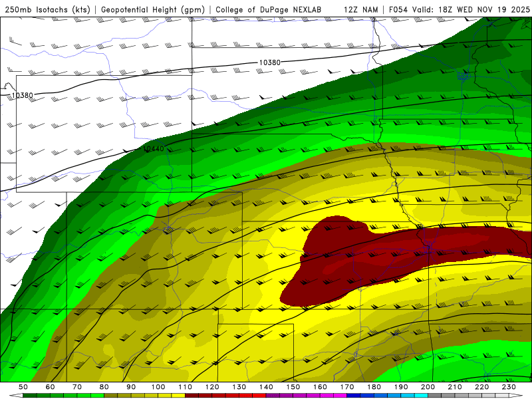Click the 160 value on the color scale
The image size is (532, 399).
pos(321,387)
